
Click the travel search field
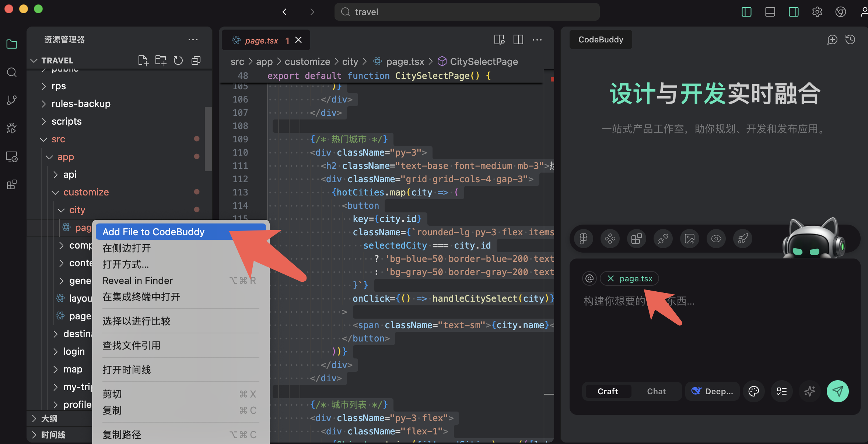click(x=466, y=12)
